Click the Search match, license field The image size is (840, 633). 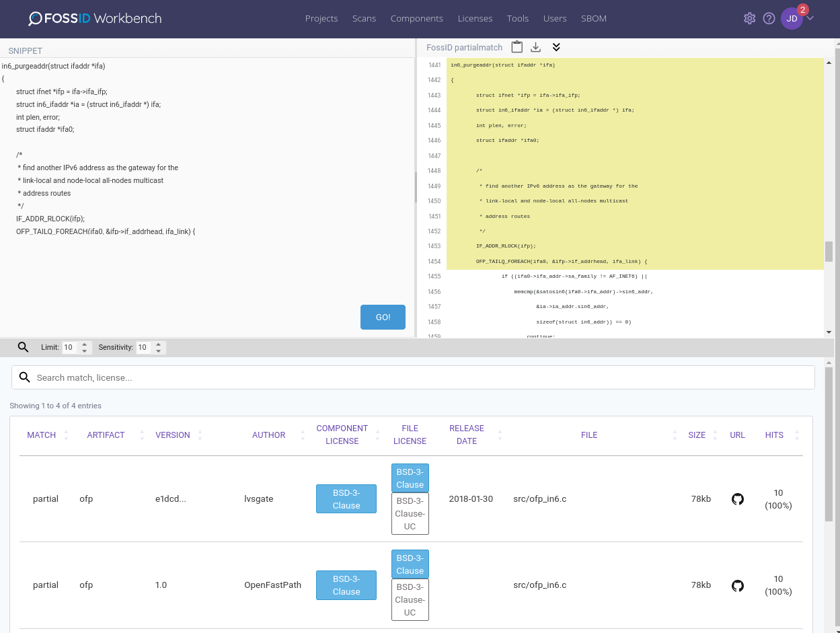(x=413, y=377)
